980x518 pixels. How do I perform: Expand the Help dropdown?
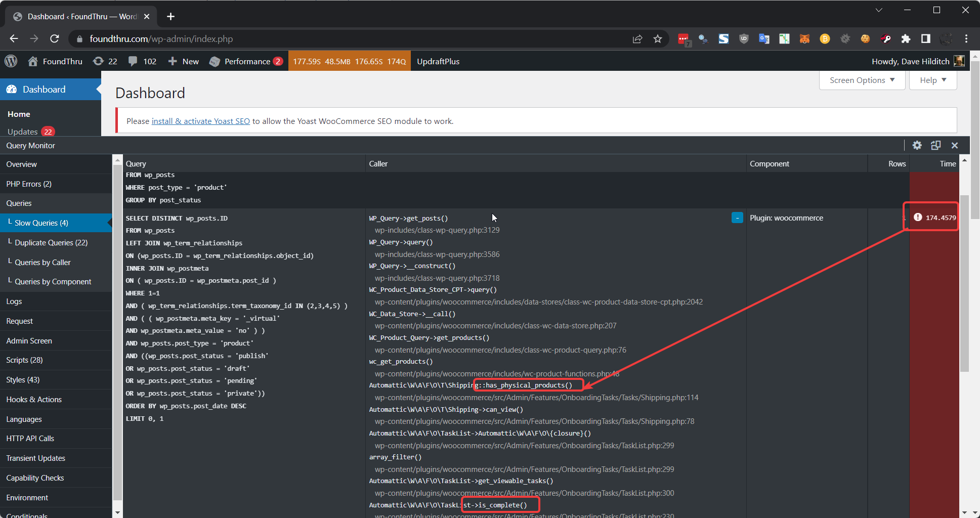932,80
